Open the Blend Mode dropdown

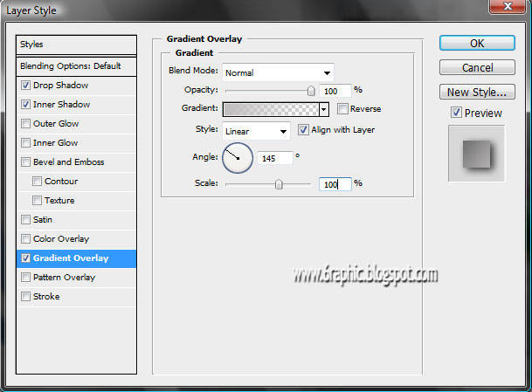(278, 72)
